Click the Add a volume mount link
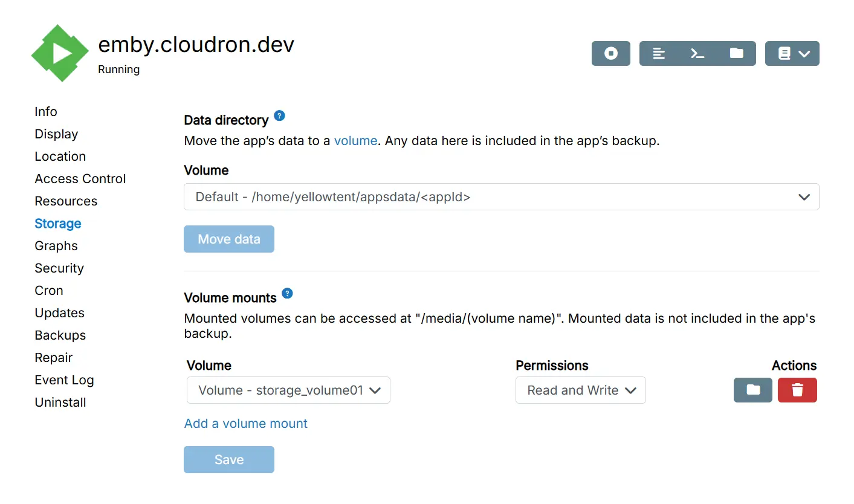 pyautogui.click(x=246, y=424)
